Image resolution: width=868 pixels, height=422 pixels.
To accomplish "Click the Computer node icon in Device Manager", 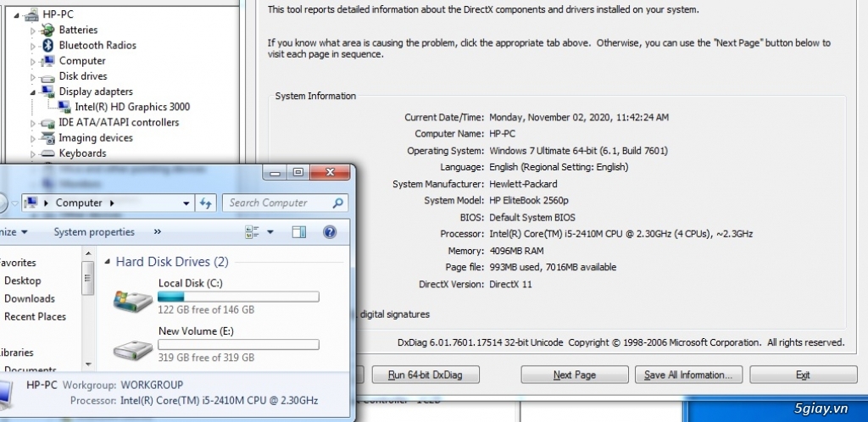I will pos(48,61).
